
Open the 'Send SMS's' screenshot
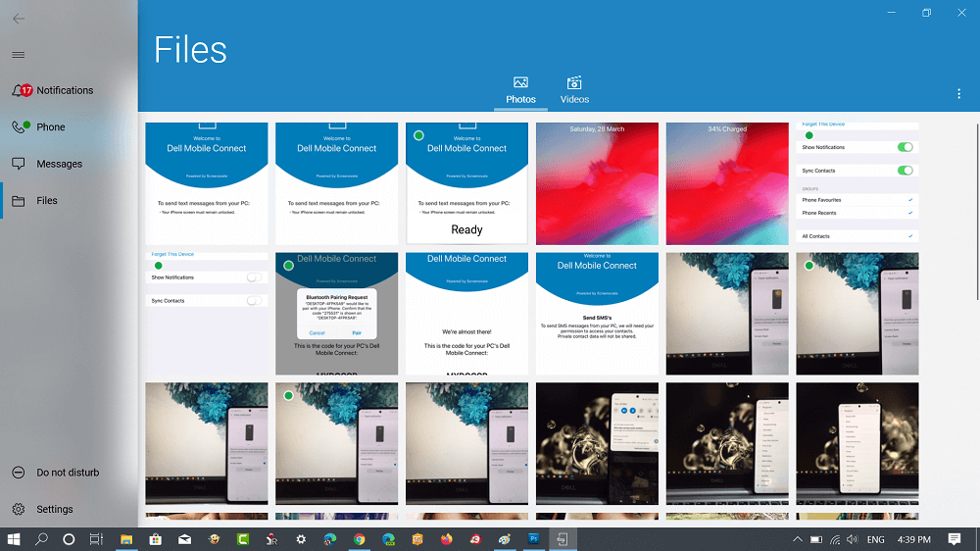597,314
